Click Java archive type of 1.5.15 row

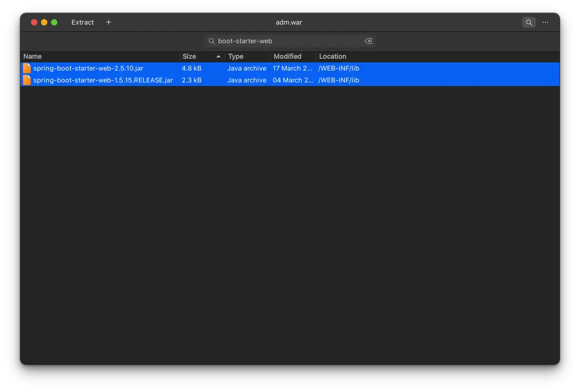point(247,80)
